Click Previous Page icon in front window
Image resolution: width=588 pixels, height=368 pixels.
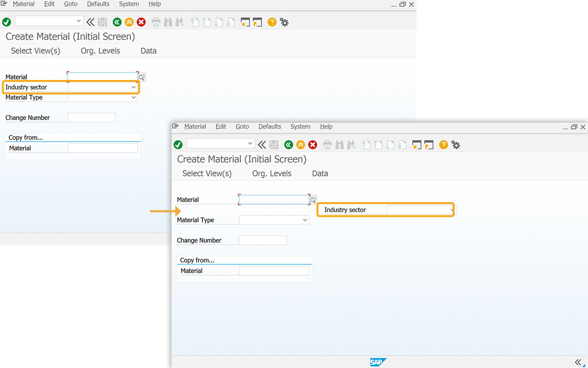click(378, 145)
